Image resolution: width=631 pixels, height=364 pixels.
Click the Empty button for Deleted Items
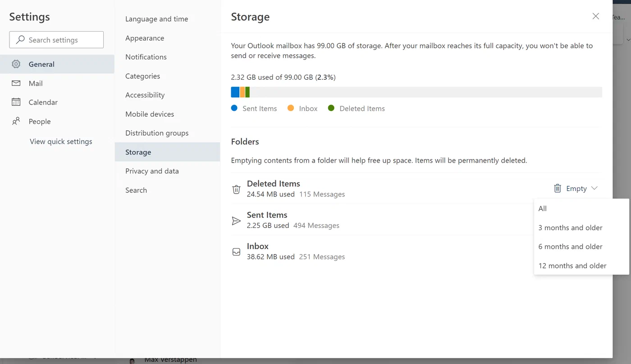click(x=576, y=188)
